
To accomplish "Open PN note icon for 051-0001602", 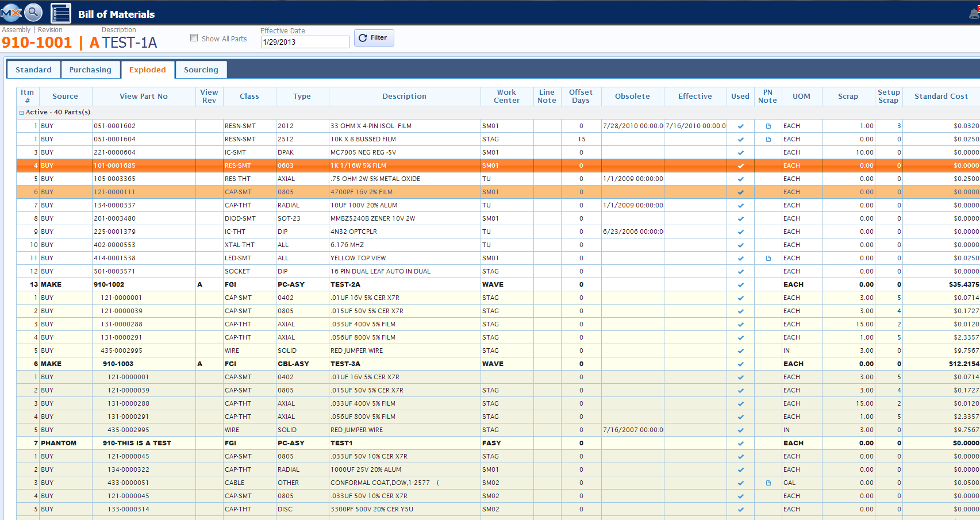I will 768,126.
